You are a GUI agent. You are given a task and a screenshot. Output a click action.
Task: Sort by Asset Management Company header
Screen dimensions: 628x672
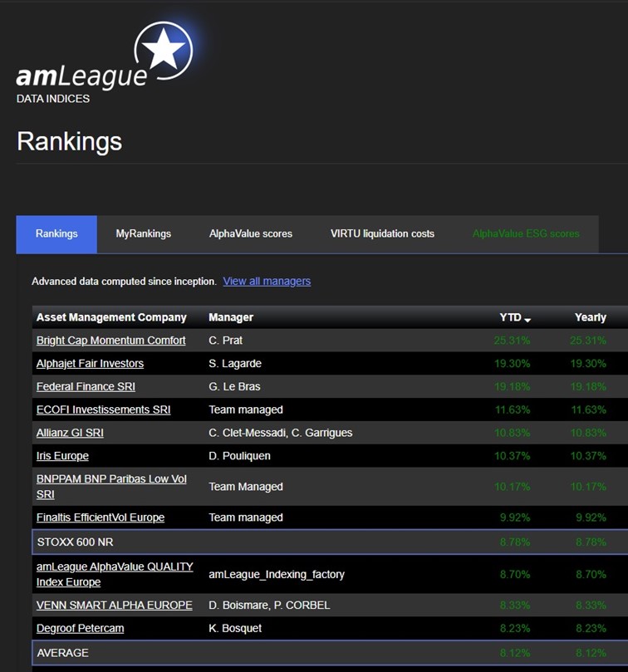[x=111, y=317]
